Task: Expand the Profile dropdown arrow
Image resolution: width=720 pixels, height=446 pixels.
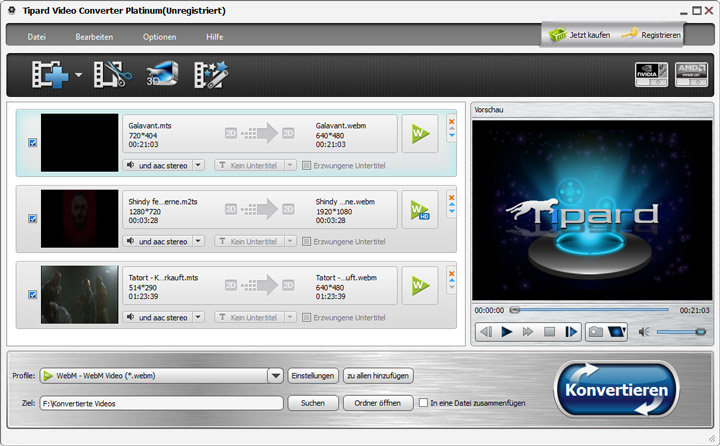Action: point(275,376)
